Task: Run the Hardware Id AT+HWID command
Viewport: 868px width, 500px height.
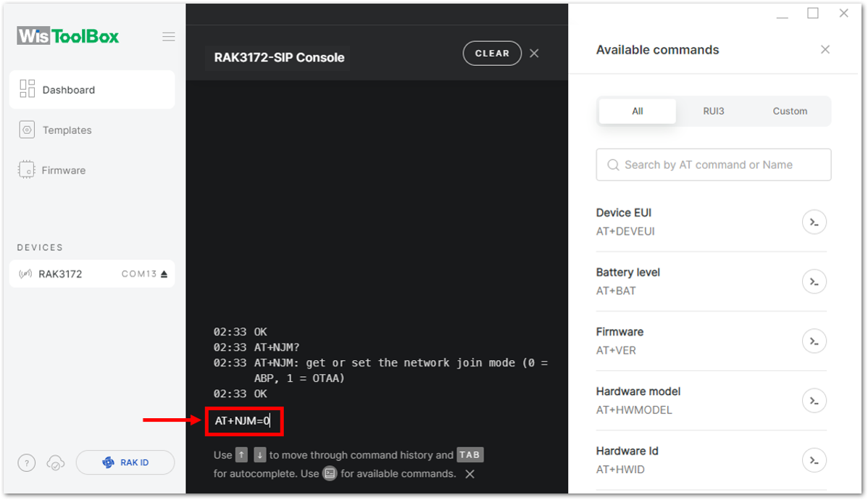Action: click(x=814, y=460)
